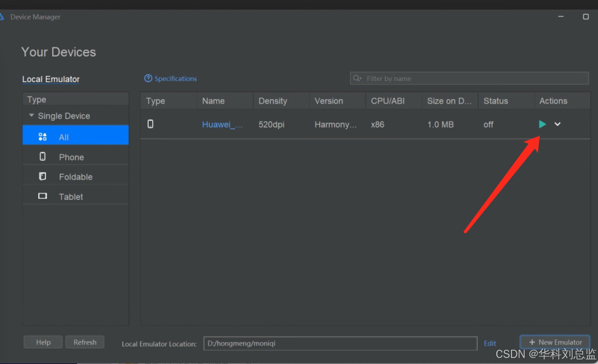Sort by the Density column header

coord(273,101)
